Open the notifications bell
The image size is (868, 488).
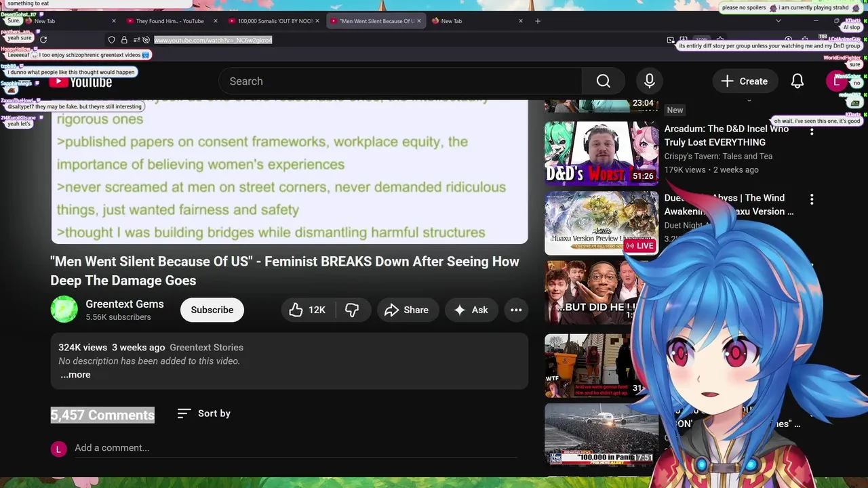797,81
